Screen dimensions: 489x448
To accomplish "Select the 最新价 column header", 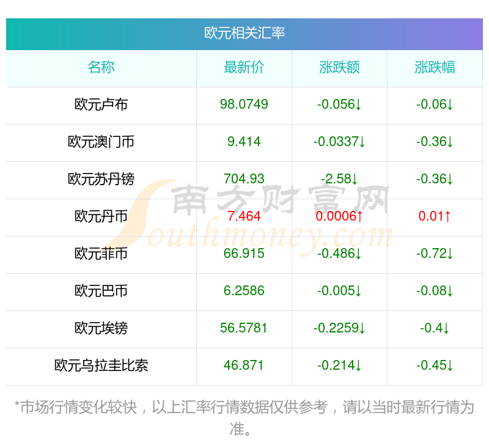I will point(244,67).
